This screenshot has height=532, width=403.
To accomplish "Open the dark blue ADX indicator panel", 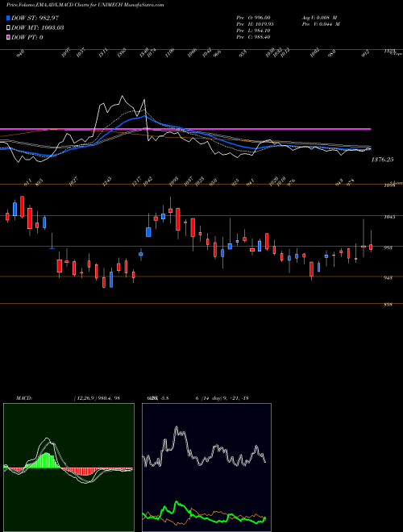I will (x=206, y=468).
